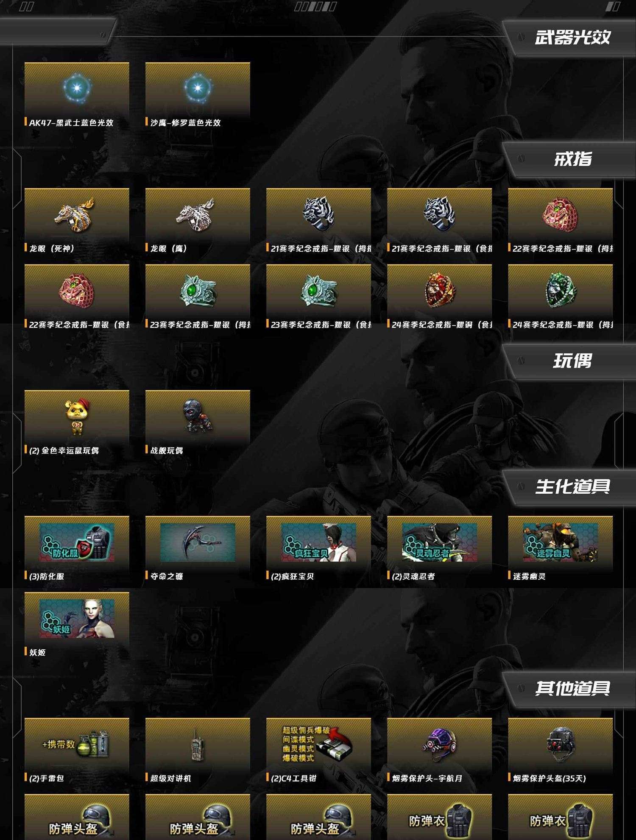Open the 龙眼（死神）ring item
This screenshot has height=840, width=636.
click(x=77, y=221)
